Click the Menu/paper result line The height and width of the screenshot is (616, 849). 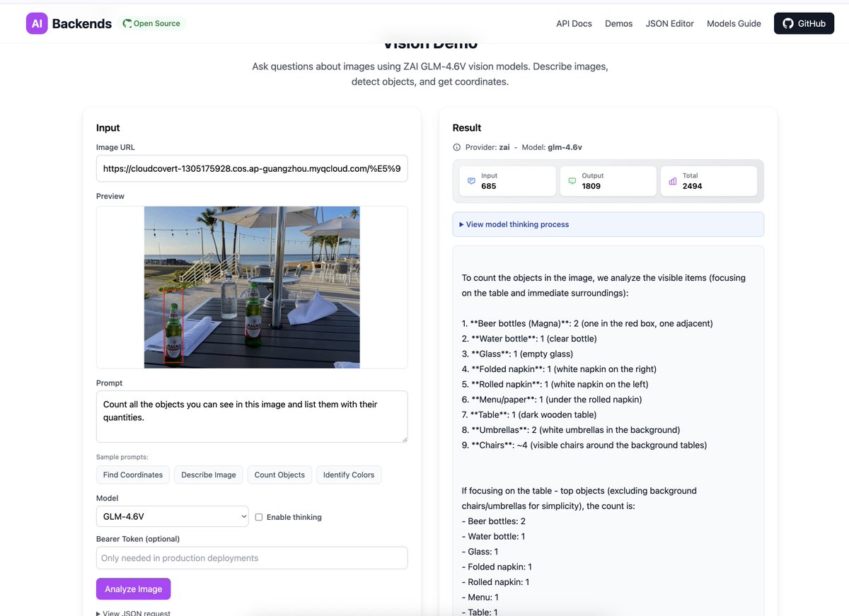[552, 400]
